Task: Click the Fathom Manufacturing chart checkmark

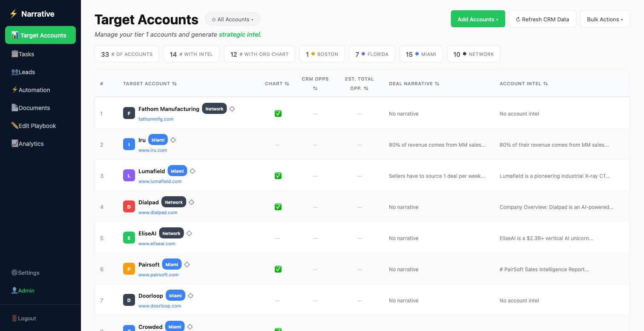Action: pyautogui.click(x=278, y=113)
